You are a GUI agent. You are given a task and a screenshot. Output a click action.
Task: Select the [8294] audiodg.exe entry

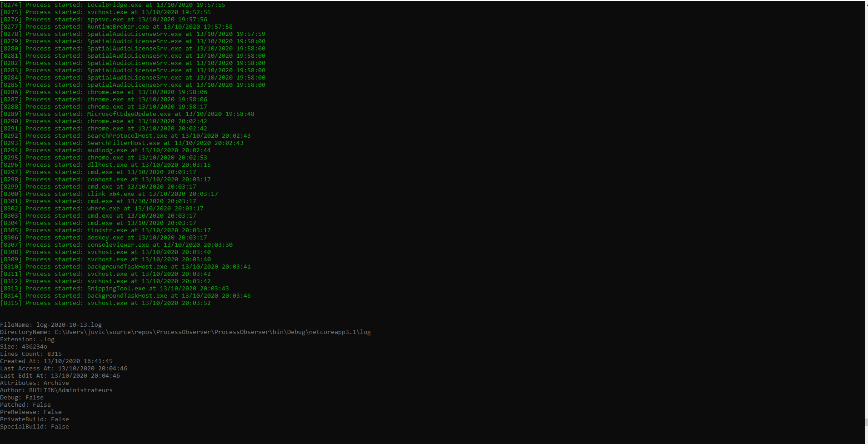(105, 150)
